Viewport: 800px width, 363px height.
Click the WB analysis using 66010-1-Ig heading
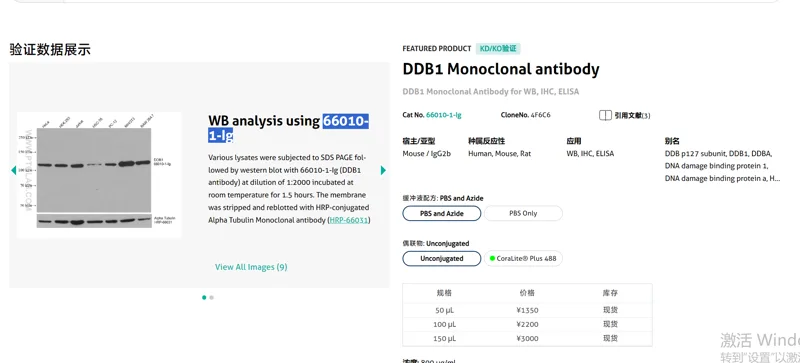288,128
